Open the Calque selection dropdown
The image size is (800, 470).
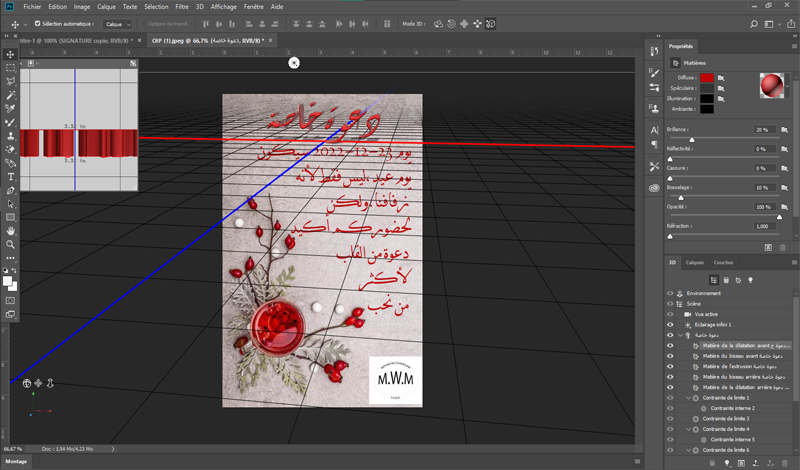point(118,24)
